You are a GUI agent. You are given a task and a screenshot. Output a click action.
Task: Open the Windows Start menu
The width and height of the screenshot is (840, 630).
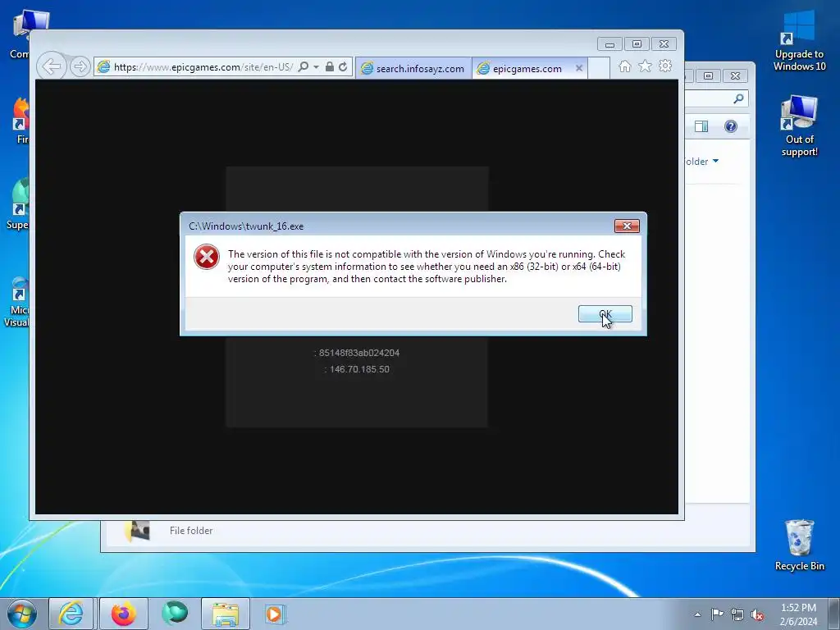[21, 614]
